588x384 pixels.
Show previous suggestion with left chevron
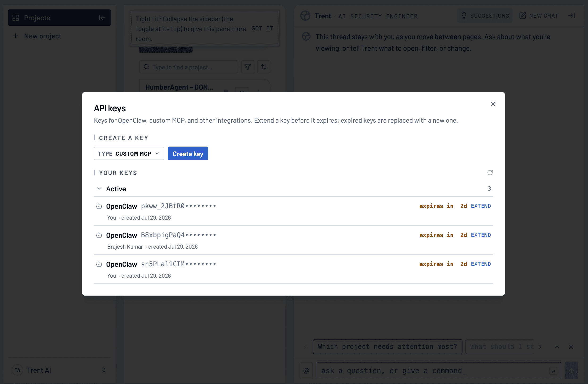point(305,347)
